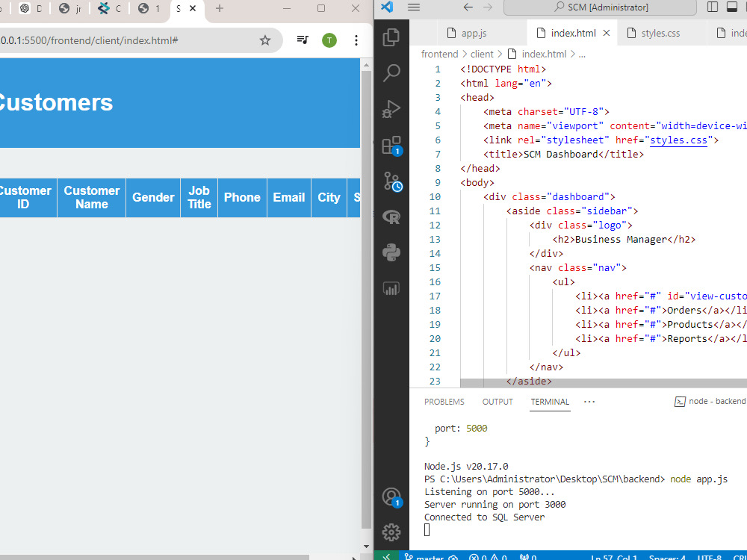Open the breadcrumb ellipsis symbol picker
Image resolution: width=747 pixels, height=560 pixels.
pyautogui.click(x=582, y=55)
